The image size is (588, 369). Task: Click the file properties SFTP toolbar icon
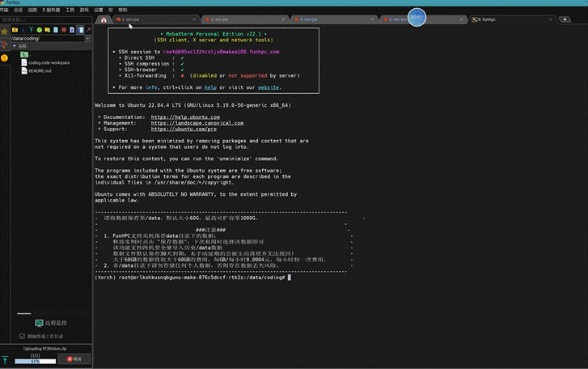72,30
